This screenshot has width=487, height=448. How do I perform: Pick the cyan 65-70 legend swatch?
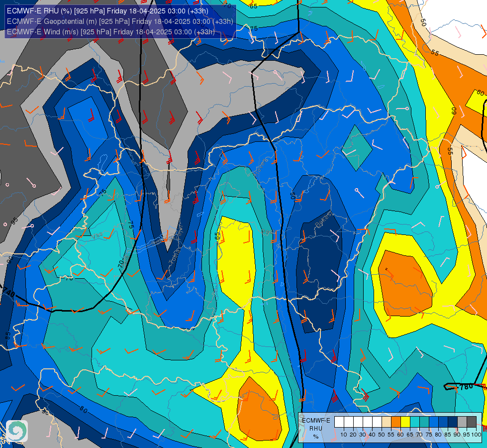[415, 422]
